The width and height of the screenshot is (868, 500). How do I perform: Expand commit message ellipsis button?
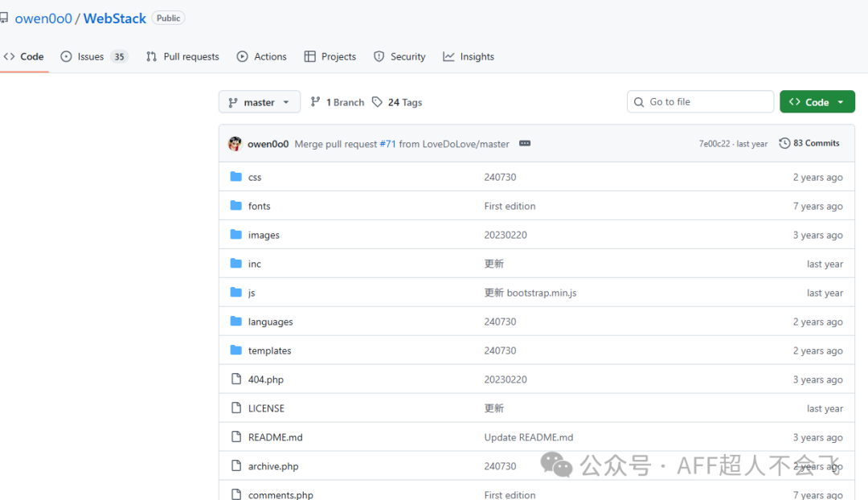(525, 143)
